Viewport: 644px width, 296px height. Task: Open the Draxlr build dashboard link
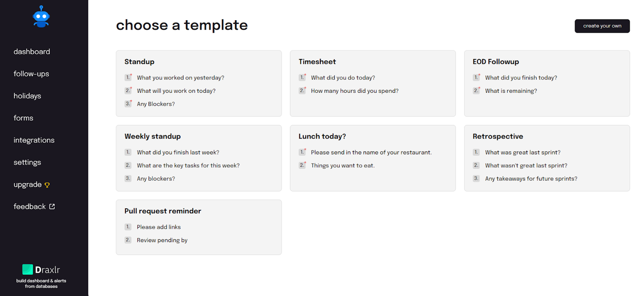tap(41, 276)
